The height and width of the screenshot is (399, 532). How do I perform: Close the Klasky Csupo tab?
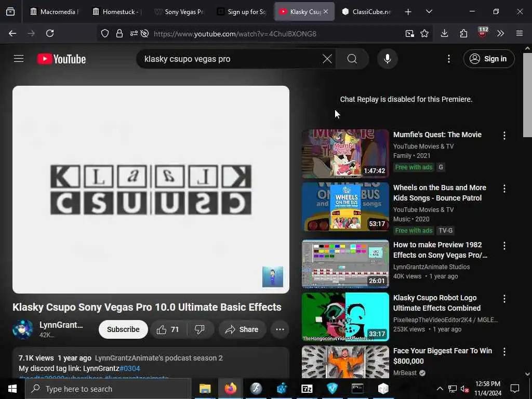pyautogui.click(x=326, y=11)
